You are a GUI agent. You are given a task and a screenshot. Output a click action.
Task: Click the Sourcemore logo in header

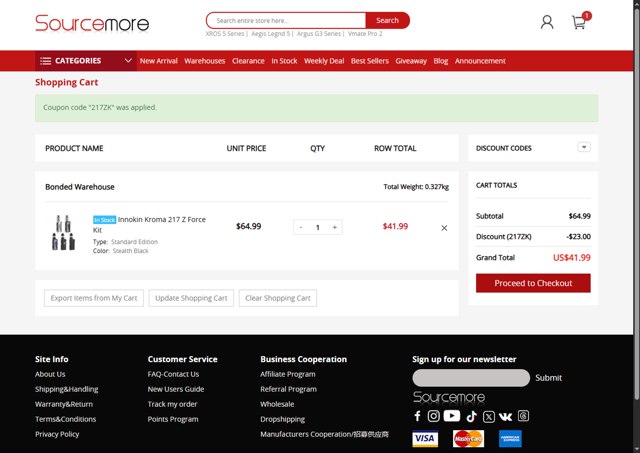pos(92,23)
